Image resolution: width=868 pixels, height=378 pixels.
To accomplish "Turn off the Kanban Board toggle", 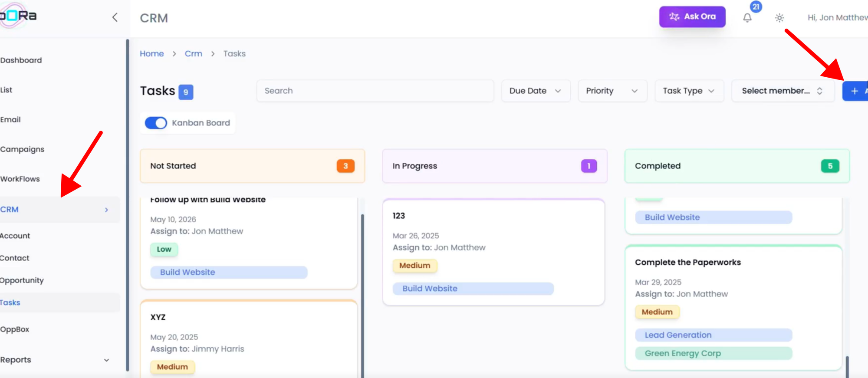I will [156, 123].
